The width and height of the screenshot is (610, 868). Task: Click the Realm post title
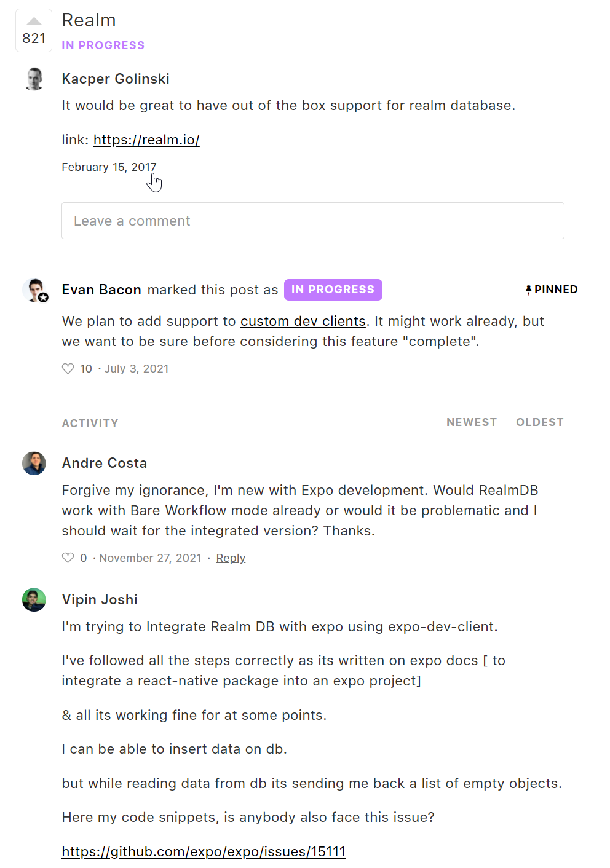point(89,20)
